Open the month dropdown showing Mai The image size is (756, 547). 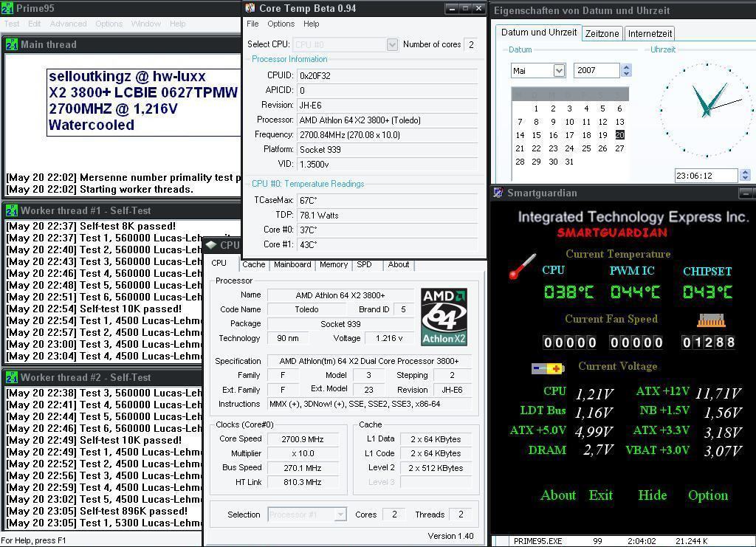pos(559,71)
